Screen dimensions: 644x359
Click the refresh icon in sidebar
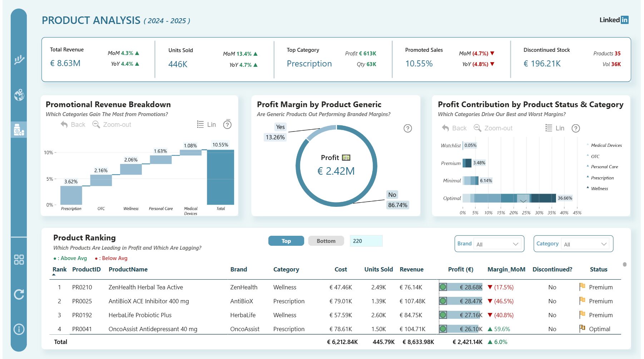pyautogui.click(x=19, y=294)
